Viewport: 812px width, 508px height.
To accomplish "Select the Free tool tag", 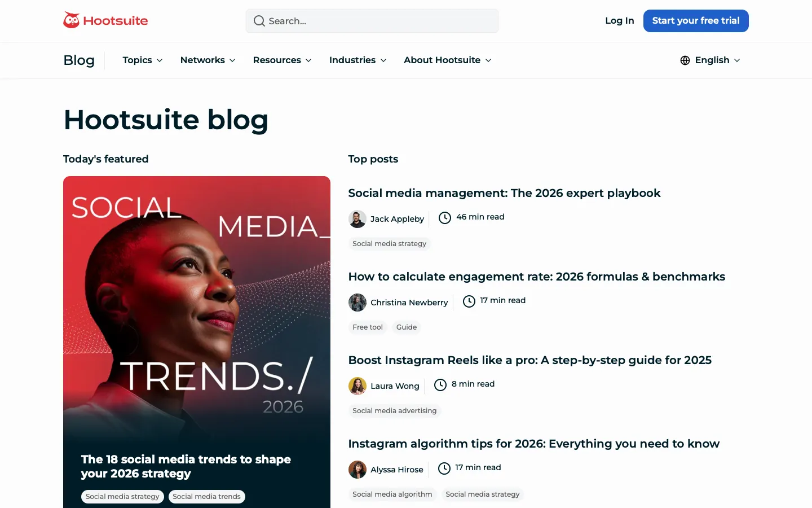I will (368, 327).
